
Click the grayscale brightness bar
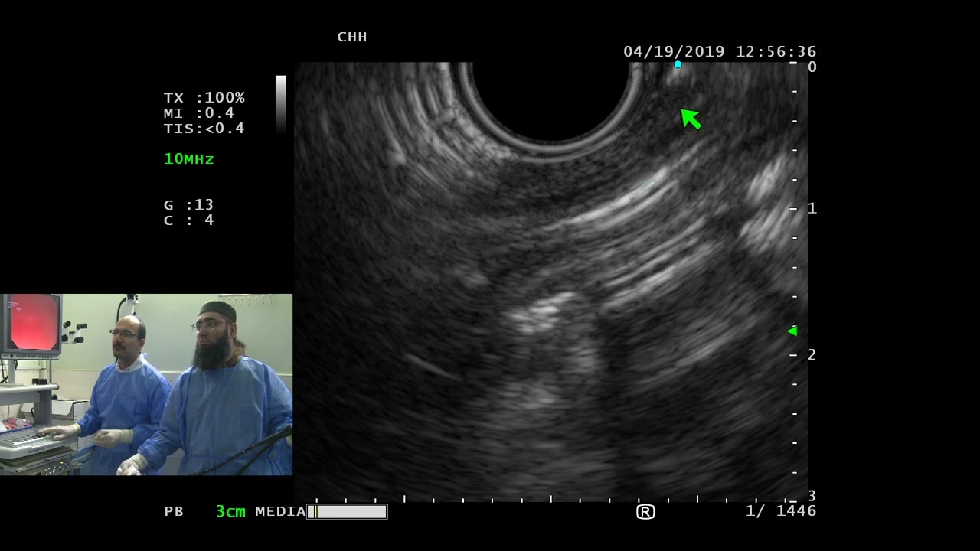(x=281, y=104)
